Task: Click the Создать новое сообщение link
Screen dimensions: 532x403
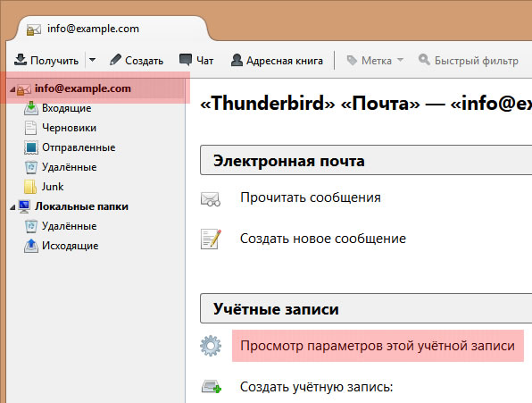Action: [323, 239]
